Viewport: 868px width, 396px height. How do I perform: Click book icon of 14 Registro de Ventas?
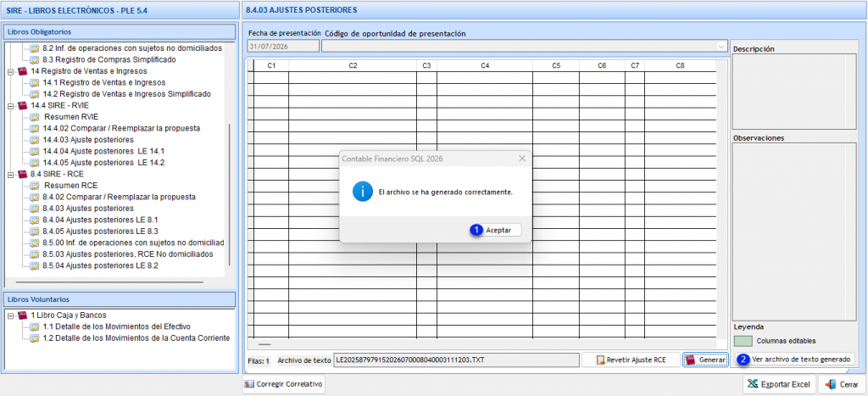point(22,71)
